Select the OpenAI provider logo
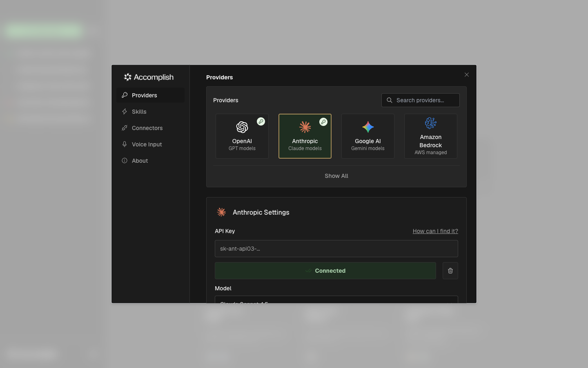588x368 pixels. pyautogui.click(x=242, y=127)
